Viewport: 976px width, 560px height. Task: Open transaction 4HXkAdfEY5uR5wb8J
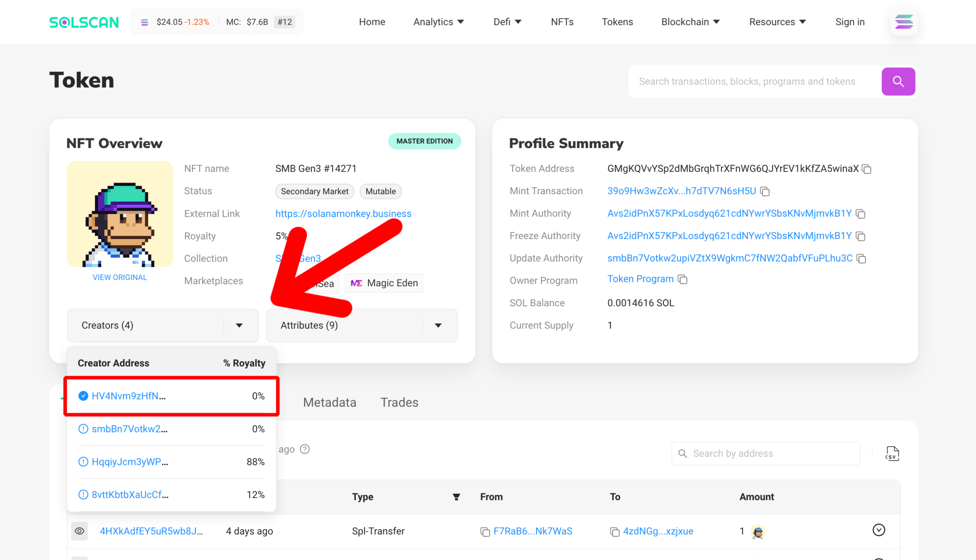151,531
